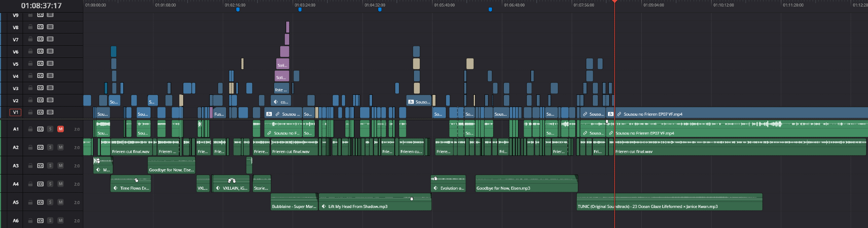
Task: Solo the A2 audio track
Action: (x=50, y=148)
